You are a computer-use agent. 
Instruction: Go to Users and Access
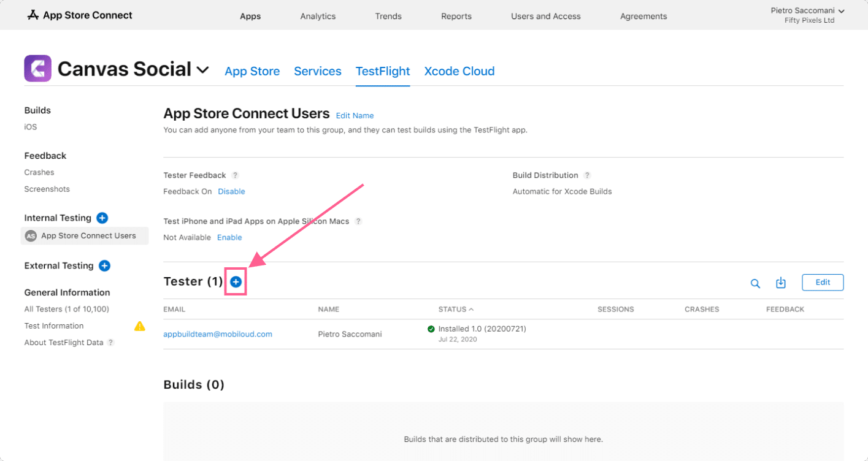546,17
